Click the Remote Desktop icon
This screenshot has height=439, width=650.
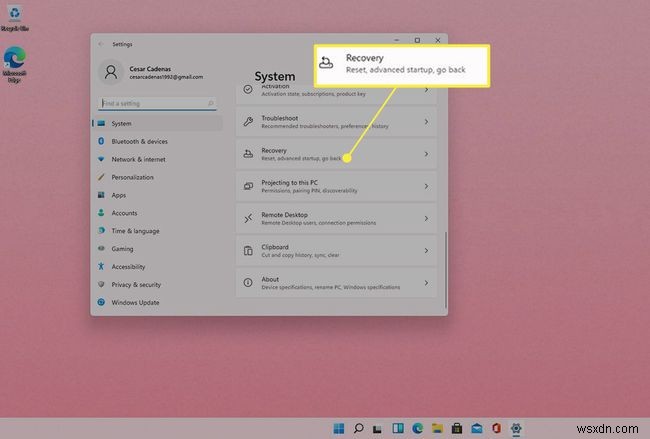click(x=248, y=218)
